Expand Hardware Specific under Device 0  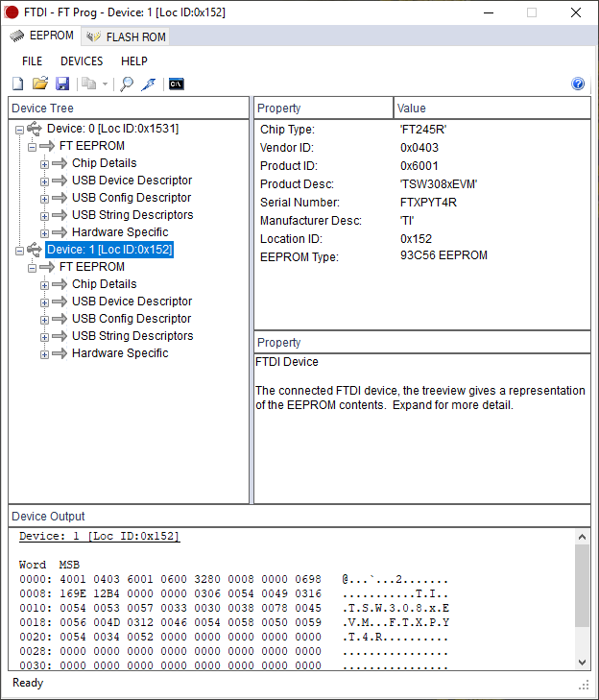click(44, 233)
